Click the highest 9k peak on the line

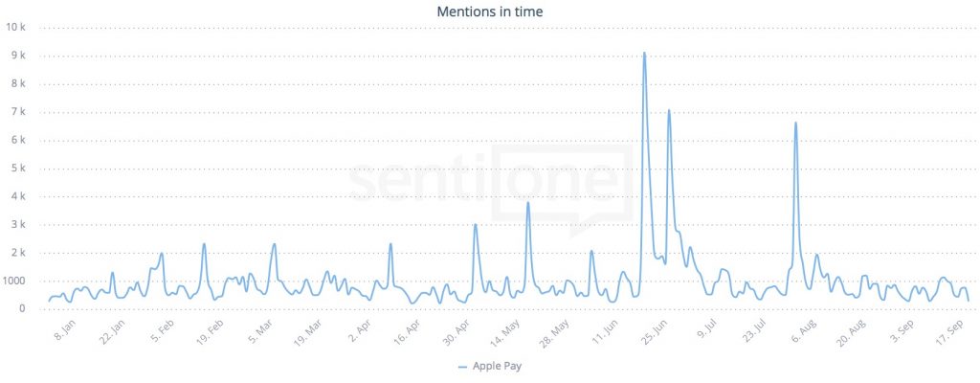tap(644, 54)
